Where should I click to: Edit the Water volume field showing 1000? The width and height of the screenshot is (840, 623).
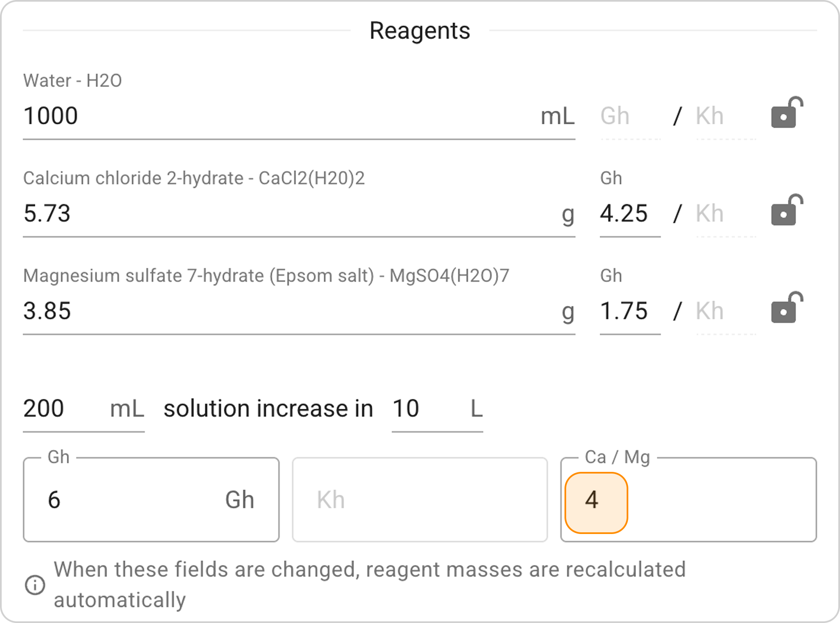[277, 116]
